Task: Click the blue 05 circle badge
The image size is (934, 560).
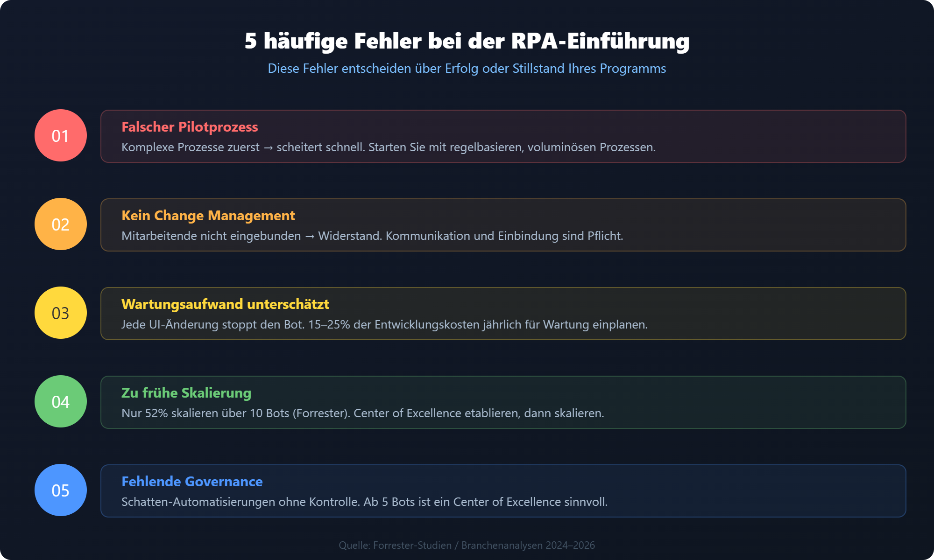Action: [x=61, y=490]
